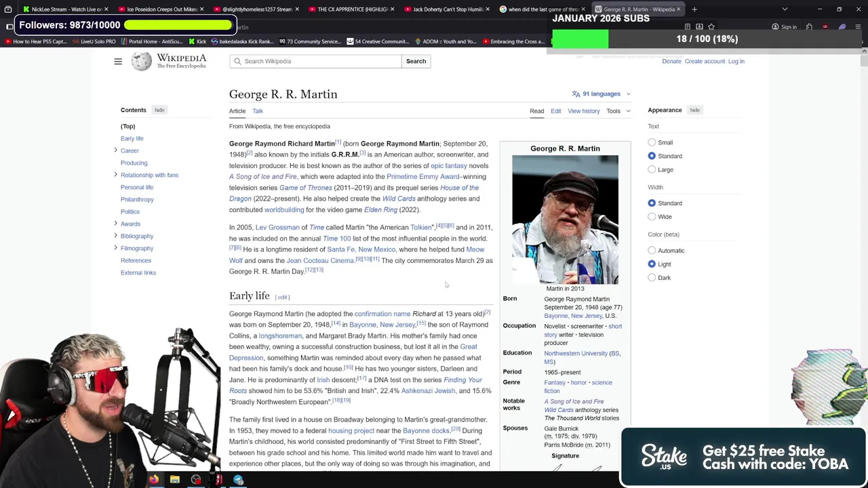Screen dimensions: 868x488
Task: Open Telegram from the taskbar
Action: pos(238,480)
